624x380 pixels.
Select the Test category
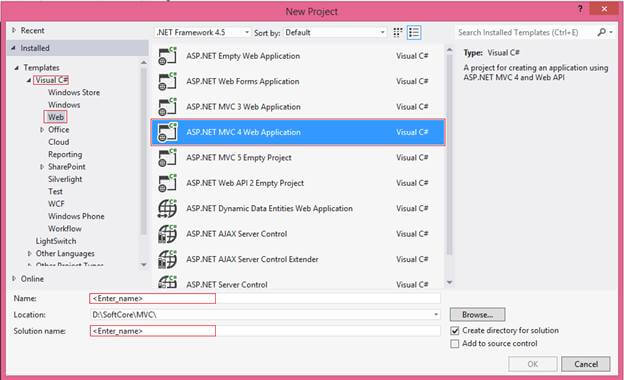[x=55, y=191]
